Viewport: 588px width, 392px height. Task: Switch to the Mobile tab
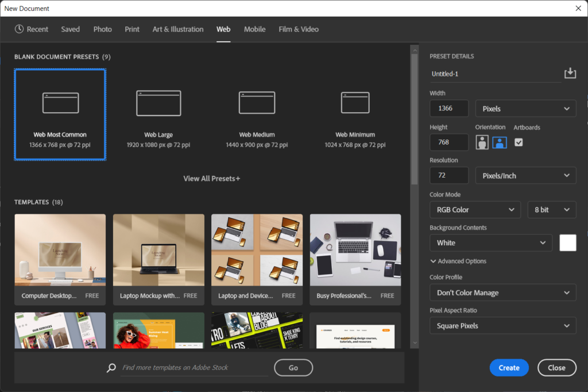pyautogui.click(x=254, y=29)
